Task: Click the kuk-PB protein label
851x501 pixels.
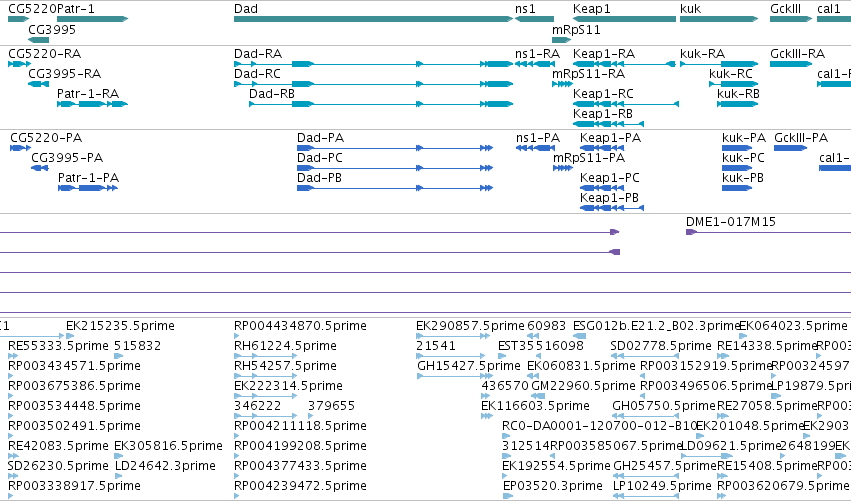Action: pos(743,177)
